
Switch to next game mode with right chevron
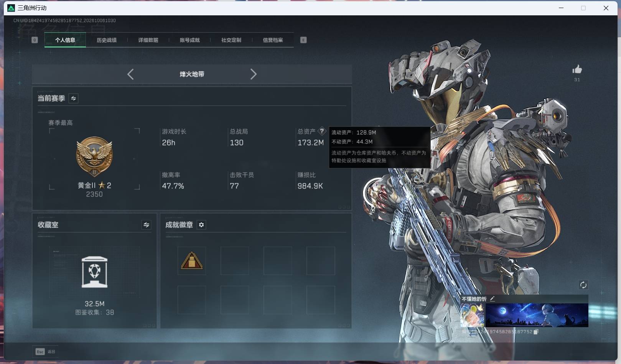[x=253, y=74]
